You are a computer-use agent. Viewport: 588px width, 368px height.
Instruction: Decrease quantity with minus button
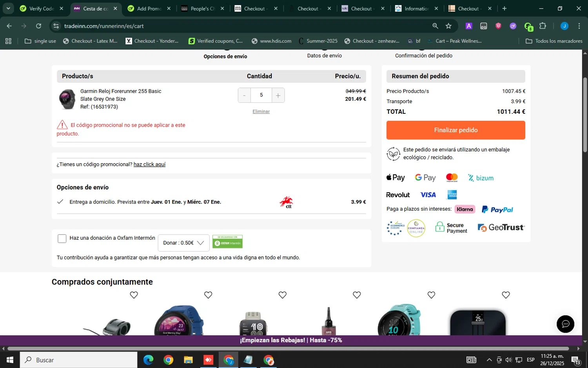click(x=244, y=95)
